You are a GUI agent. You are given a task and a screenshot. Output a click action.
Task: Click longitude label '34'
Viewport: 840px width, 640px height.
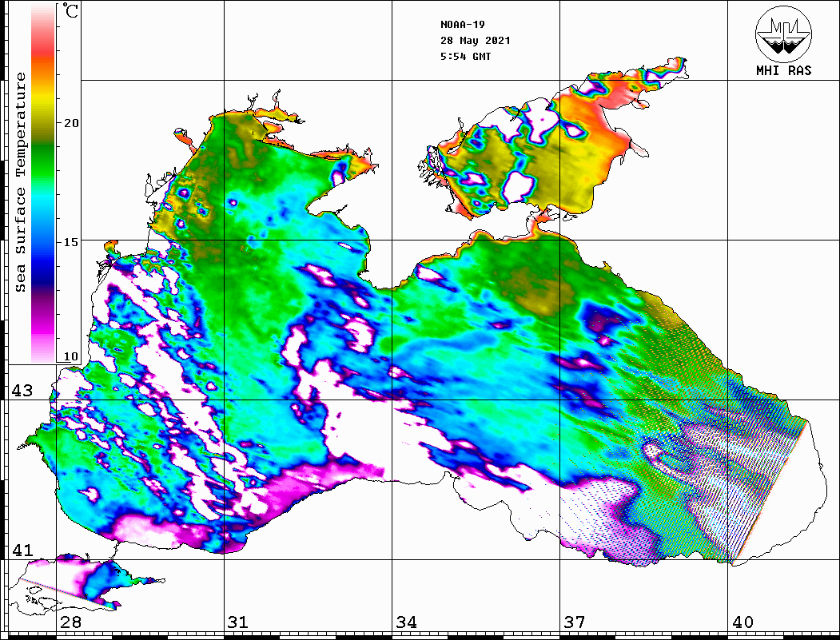coord(406,622)
